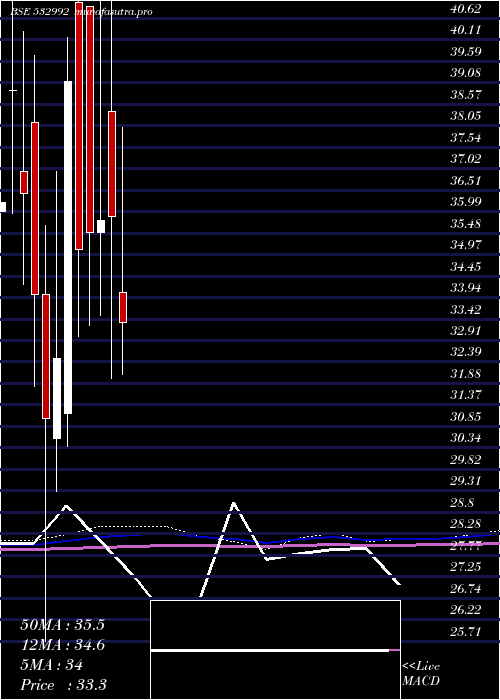Screen dimensions: 500x700
Task: Select the 38.05 price axis label
Action: [466, 116]
